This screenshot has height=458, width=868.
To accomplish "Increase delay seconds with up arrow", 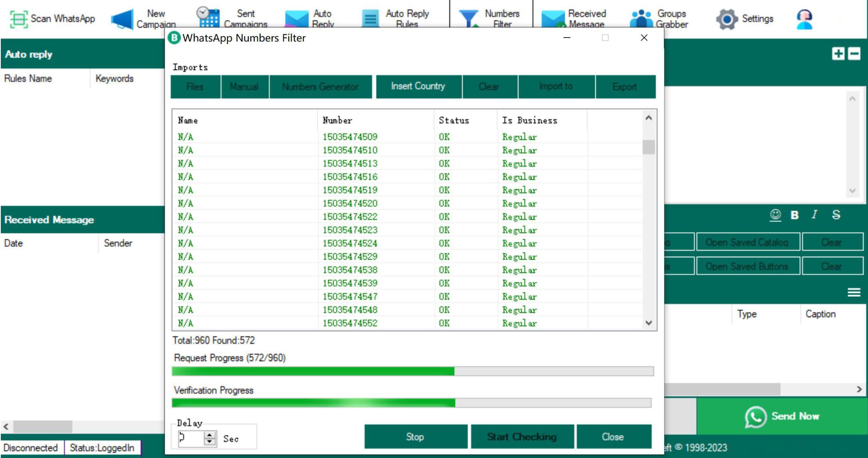I will (210, 435).
